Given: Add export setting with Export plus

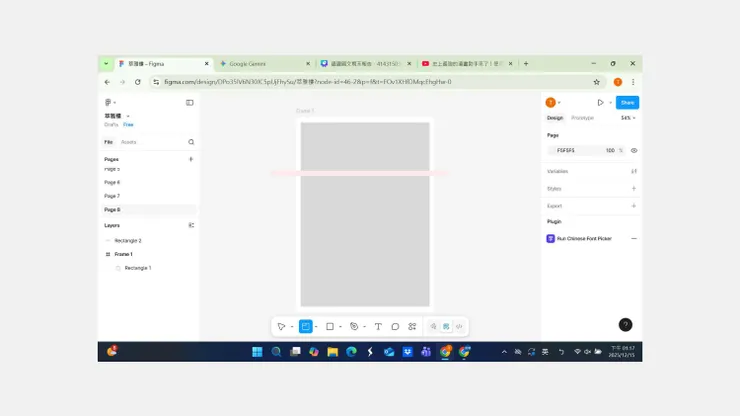Looking at the screenshot, I should (634, 206).
